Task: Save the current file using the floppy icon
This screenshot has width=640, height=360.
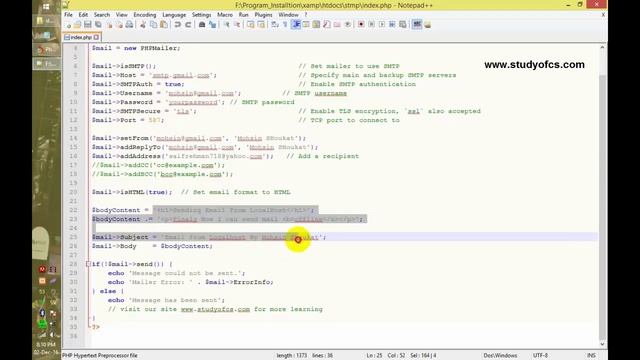Action: [x=87, y=25]
